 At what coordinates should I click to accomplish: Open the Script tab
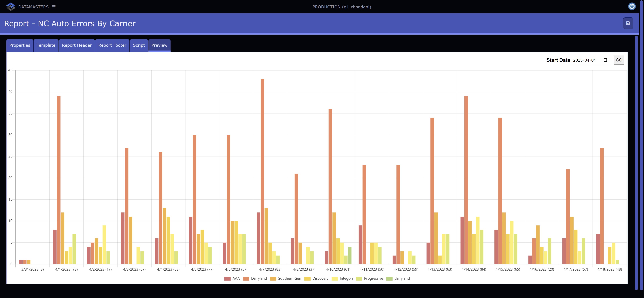[x=139, y=45]
